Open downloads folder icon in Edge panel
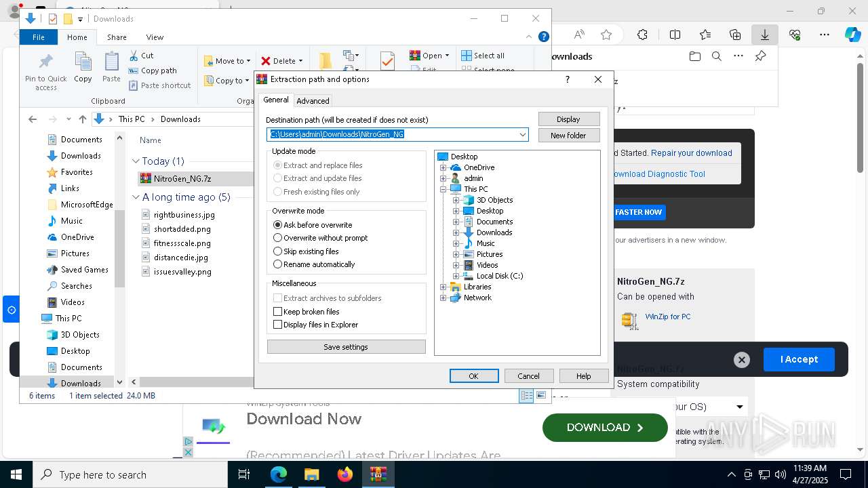 (x=694, y=56)
